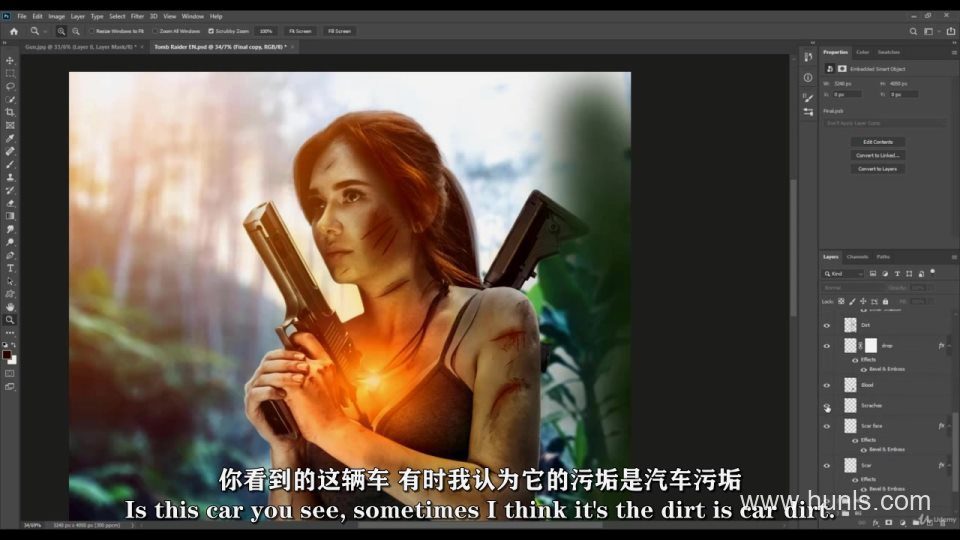The width and height of the screenshot is (960, 540).
Task: Click the Convert to Linked button
Action: click(877, 156)
